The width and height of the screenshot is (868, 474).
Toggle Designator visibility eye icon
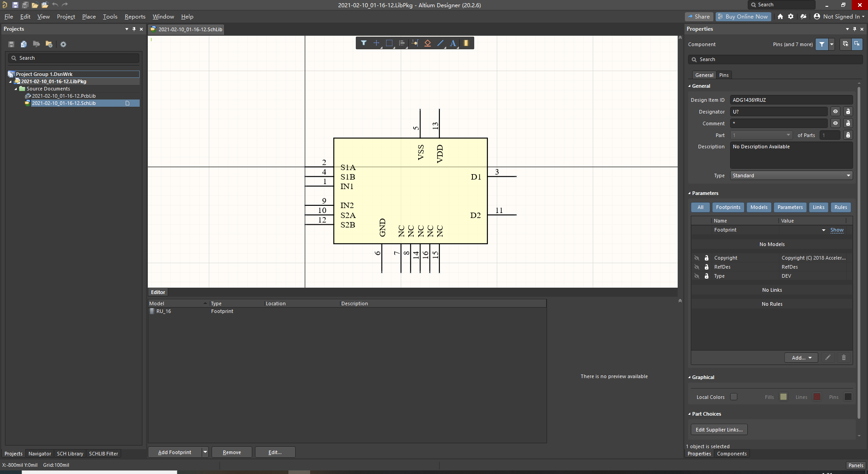(x=835, y=112)
